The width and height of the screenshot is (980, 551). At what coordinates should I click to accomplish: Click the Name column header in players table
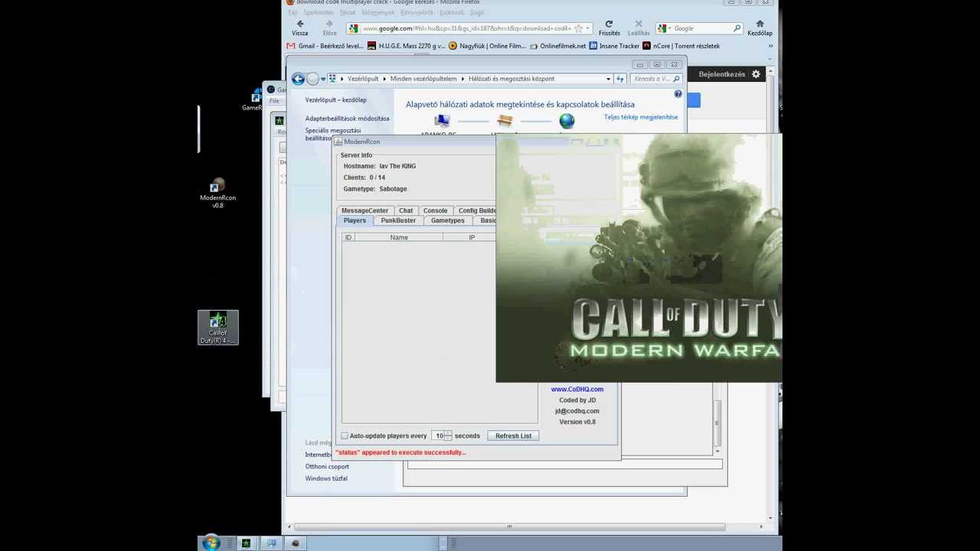point(399,237)
